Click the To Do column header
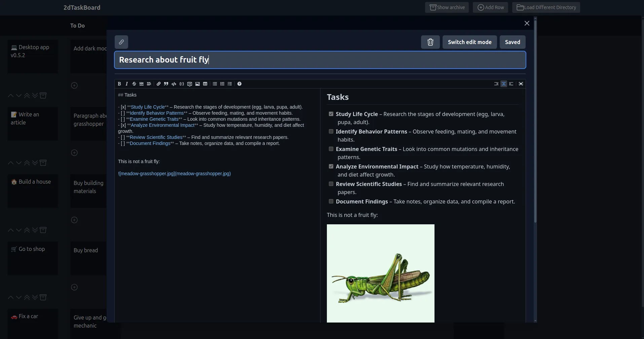This screenshot has height=339, width=644. coord(77,26)
